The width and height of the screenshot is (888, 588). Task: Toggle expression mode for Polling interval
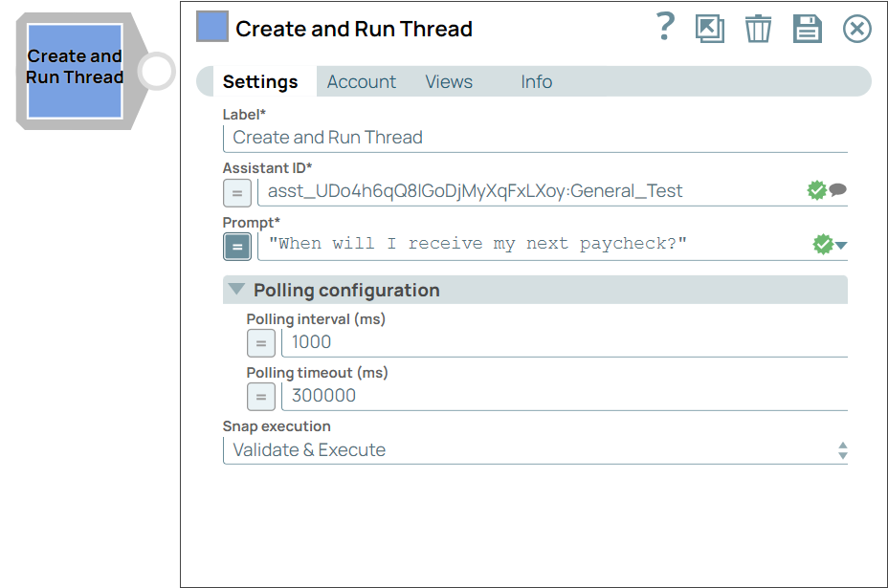click(x=261, y=343)
